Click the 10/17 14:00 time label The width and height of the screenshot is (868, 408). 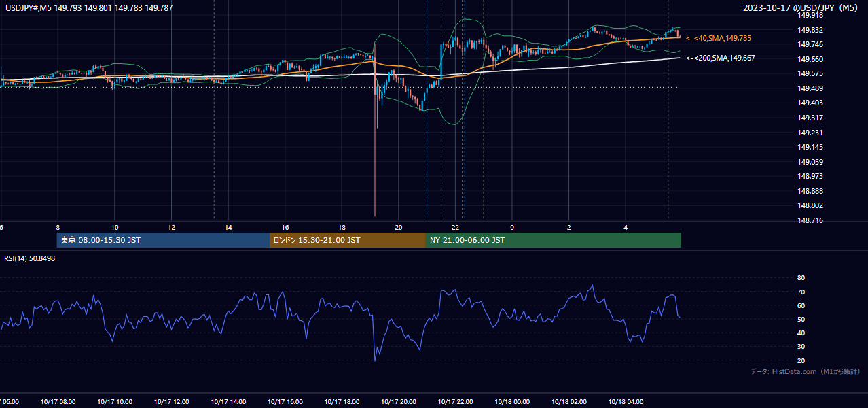pos(228,401)
